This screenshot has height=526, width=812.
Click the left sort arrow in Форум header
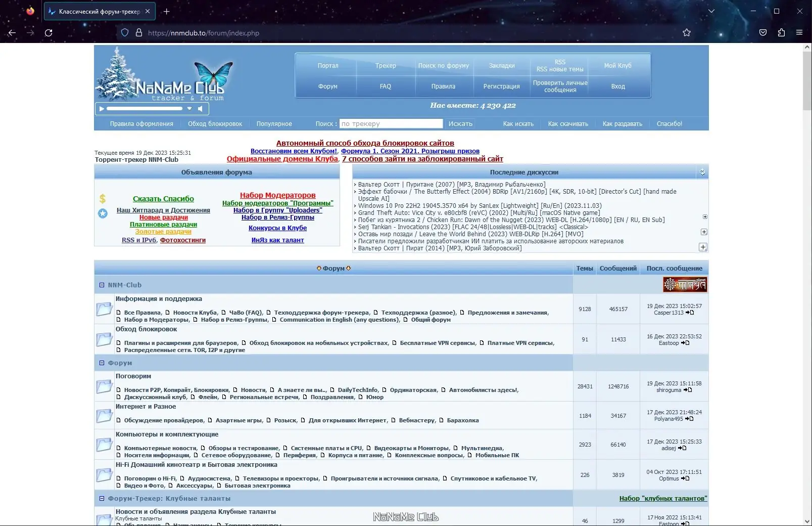[x=318, y=269]
